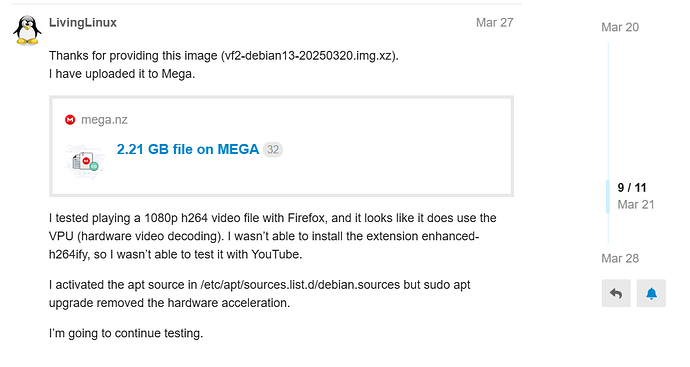Click the paragraph about 1080p h264 video
This screenshot has height=367, width=690.
tap(273, 236)
